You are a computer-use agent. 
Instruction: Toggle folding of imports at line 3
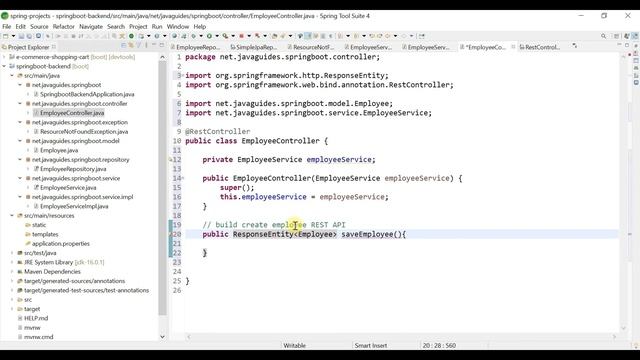tap(183, 75)
